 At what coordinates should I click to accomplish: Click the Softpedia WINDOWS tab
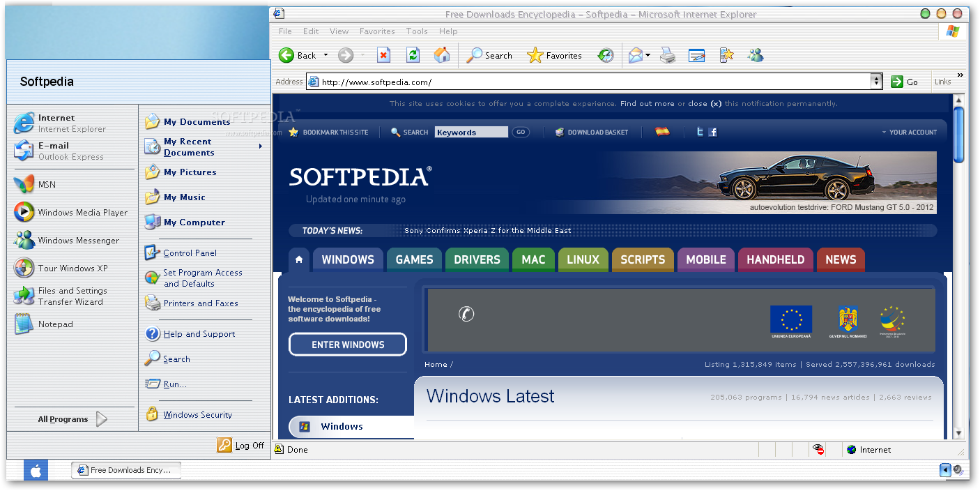pos(348,259)
